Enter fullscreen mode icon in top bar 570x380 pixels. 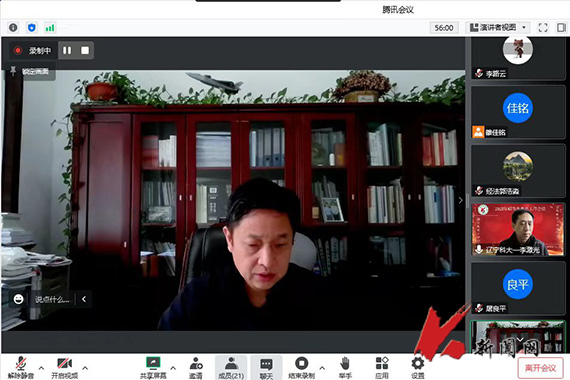(x=543, y=28)
